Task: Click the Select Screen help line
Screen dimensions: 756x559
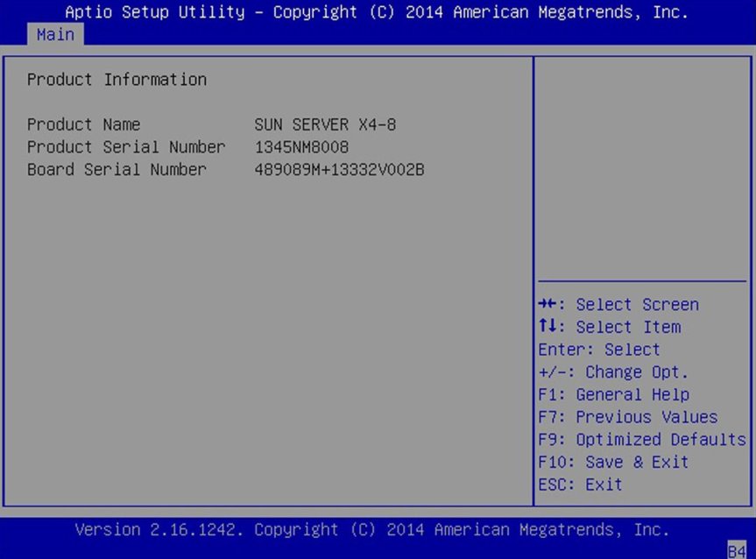Action: point(618,304)
